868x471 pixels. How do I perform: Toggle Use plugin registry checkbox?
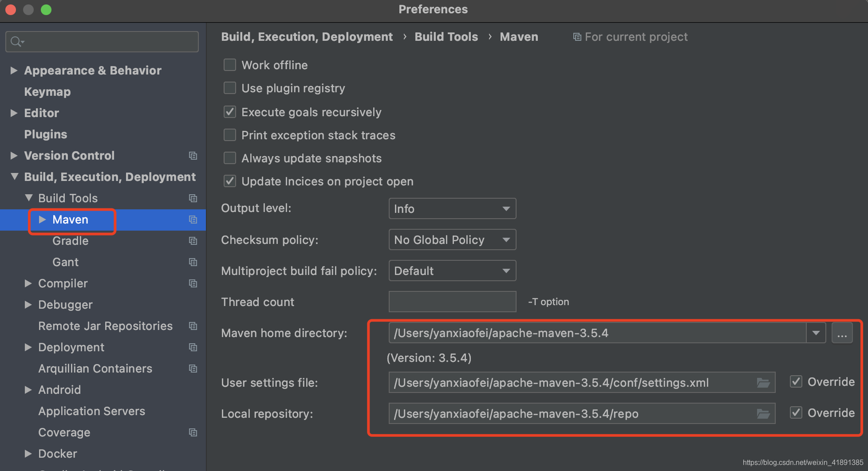pos(230,88)
